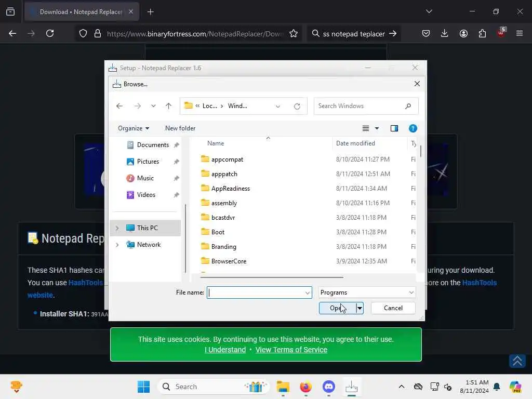Select the AppReadiness folder
The image size is (532, 399).
(x=230, y=189)
